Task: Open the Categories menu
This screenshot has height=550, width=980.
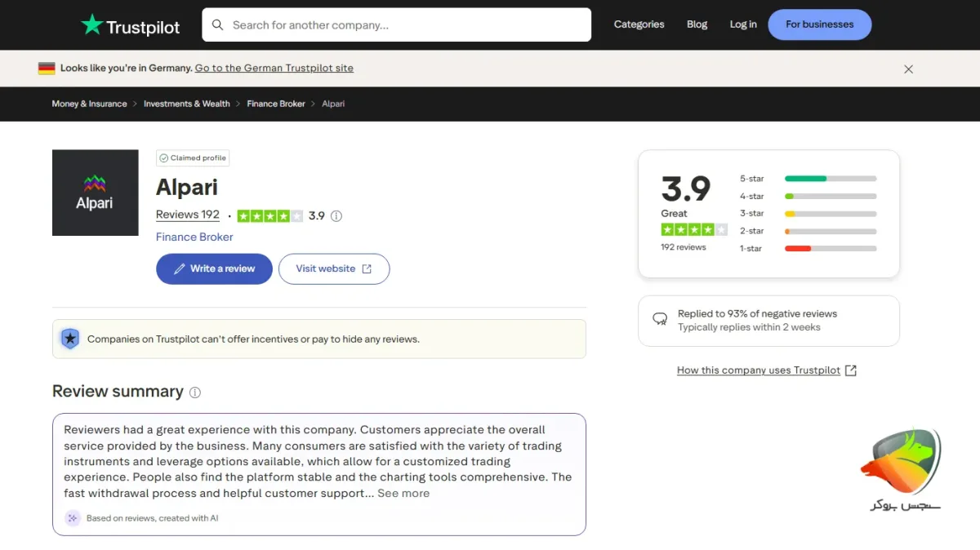Action: click(639, 24)
